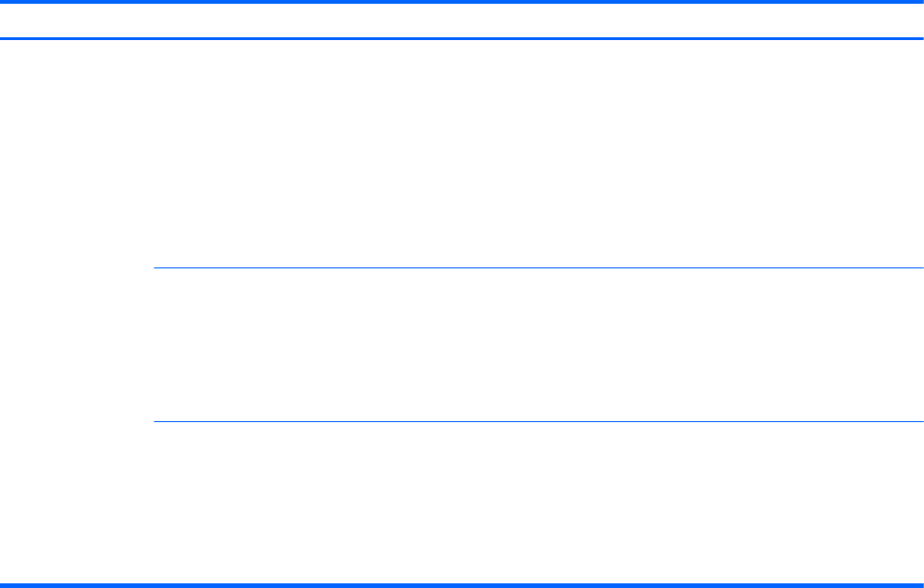The image size is (924, 588).
Task: Select the first empty table row
Action: (x=531, y=154)
